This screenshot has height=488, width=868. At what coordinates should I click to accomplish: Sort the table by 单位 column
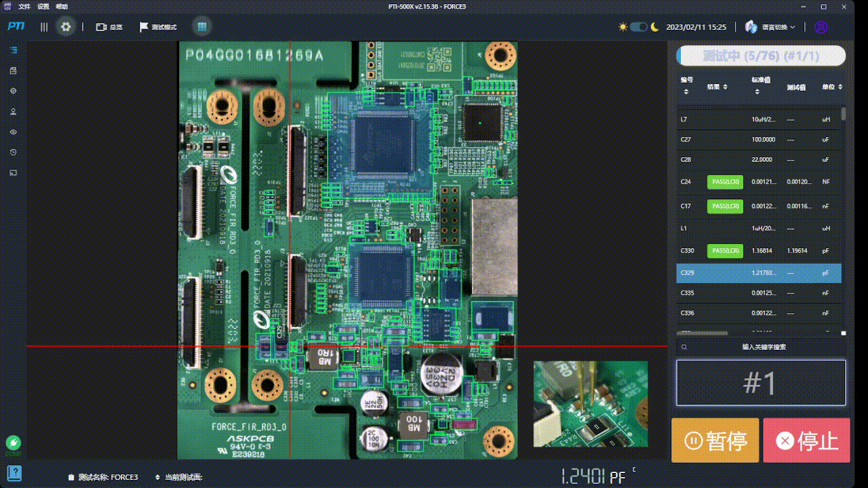coord(832,87)
